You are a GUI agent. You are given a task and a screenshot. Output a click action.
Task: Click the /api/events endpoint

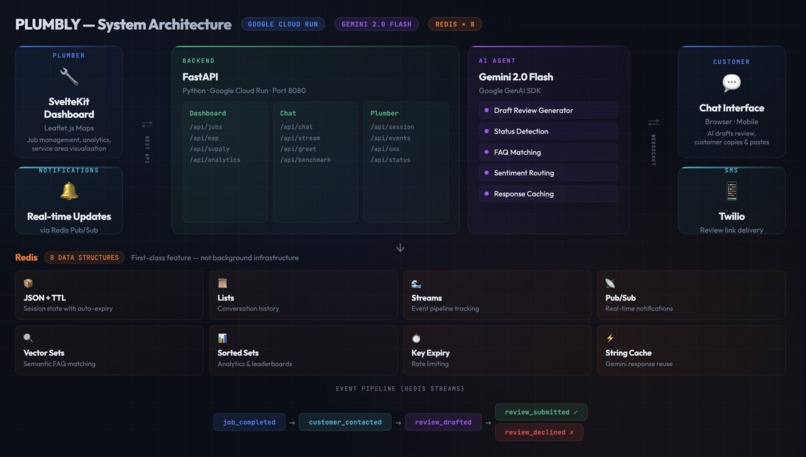390,138
